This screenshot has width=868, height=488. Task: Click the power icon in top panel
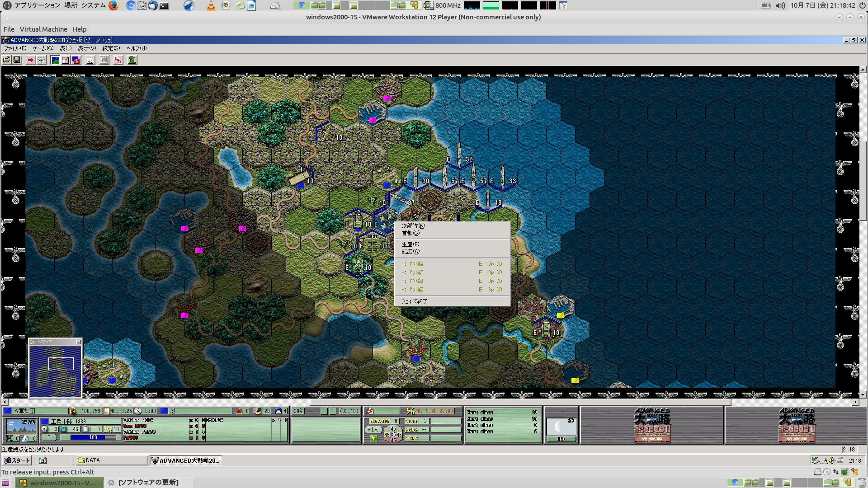[x=862, y=5]
